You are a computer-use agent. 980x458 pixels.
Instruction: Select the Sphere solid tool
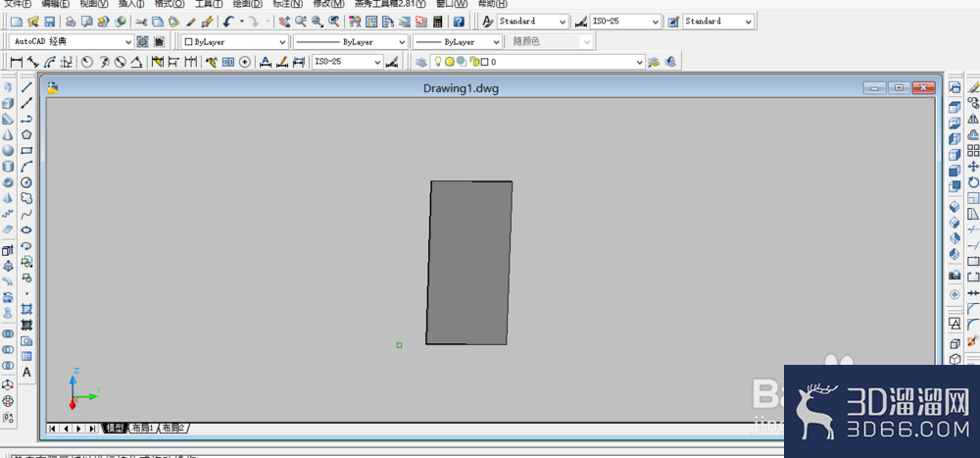8,151
